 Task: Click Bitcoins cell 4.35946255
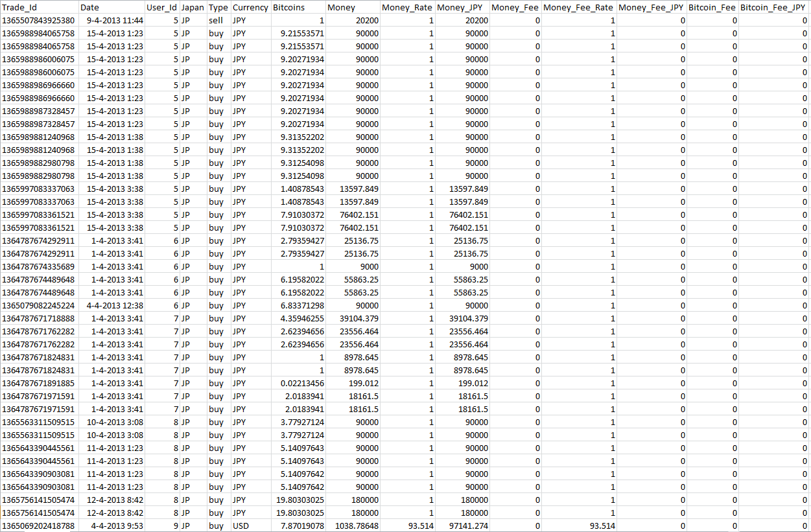tap(298, 318)
